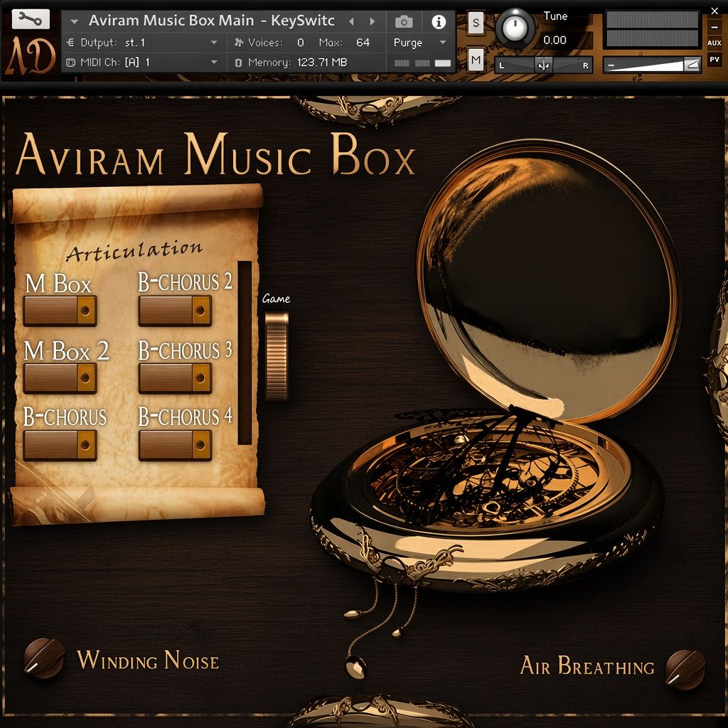Open the Purge dropdown menu
Viewport: 728px width, 728px height.
[419, 43]
